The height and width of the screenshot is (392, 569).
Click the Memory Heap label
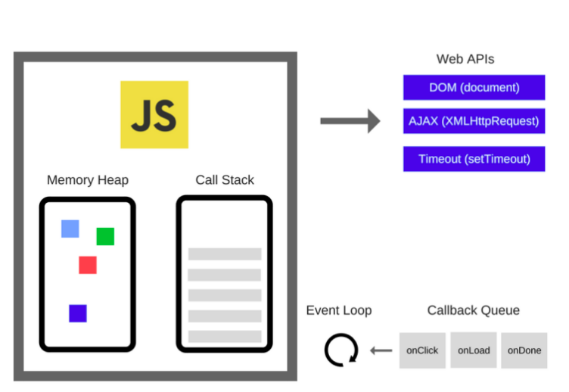pyautogui.click(x=88, y=179)
